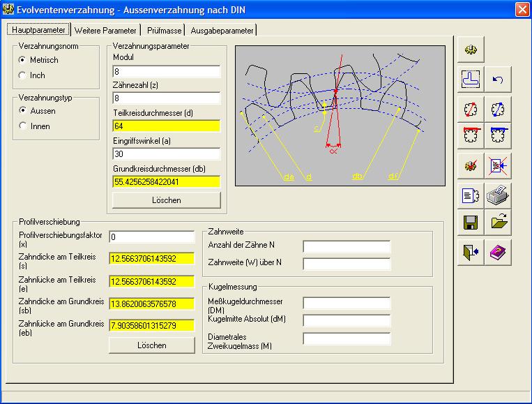Click the floppy disk save icon
The width and height of the screenshot is (532, 404).
click(471, 223)
